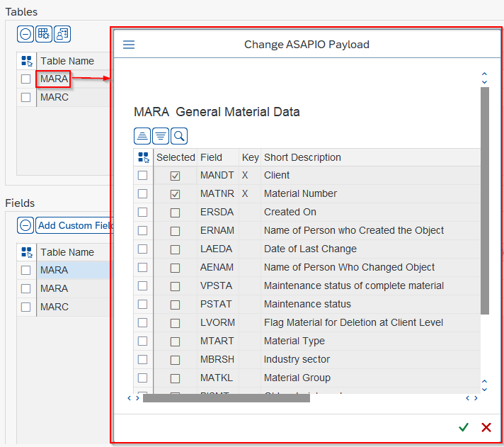Click the select-all icon in the Tables grid header
The image size is (504, 447).
point(27,61)
